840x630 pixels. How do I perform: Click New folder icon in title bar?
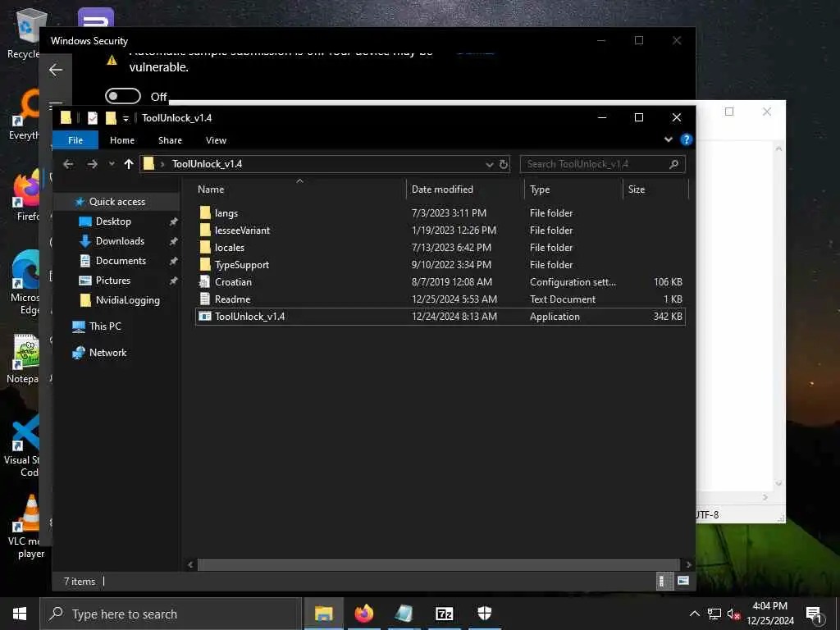(x=111, y=118)
